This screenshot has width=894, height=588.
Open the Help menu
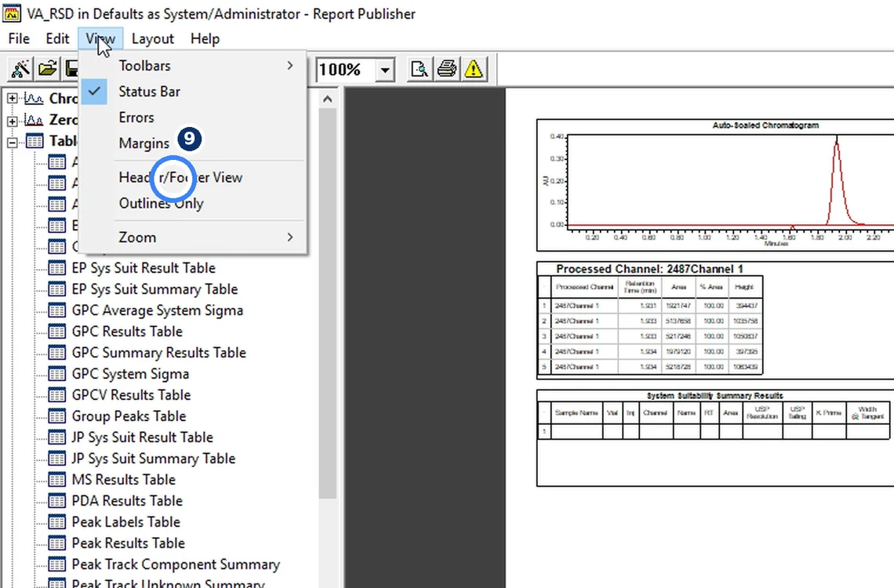click(x=205, y=38)
